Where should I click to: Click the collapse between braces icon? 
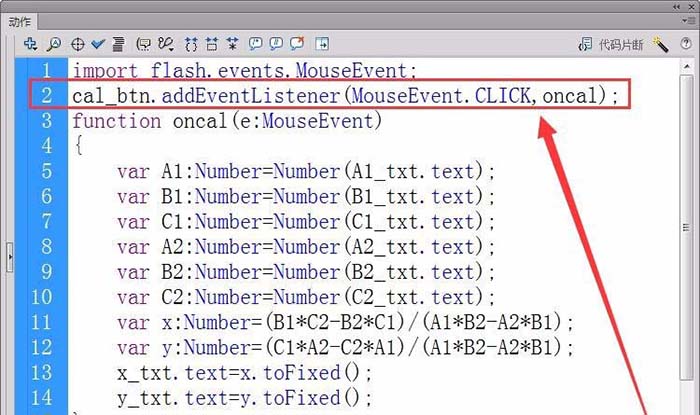(x=191, y=44)
